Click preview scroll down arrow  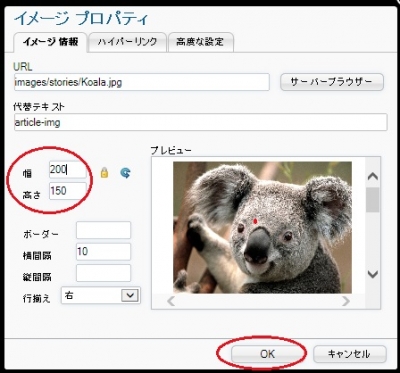pyautogui.click(x=372, y=274)
